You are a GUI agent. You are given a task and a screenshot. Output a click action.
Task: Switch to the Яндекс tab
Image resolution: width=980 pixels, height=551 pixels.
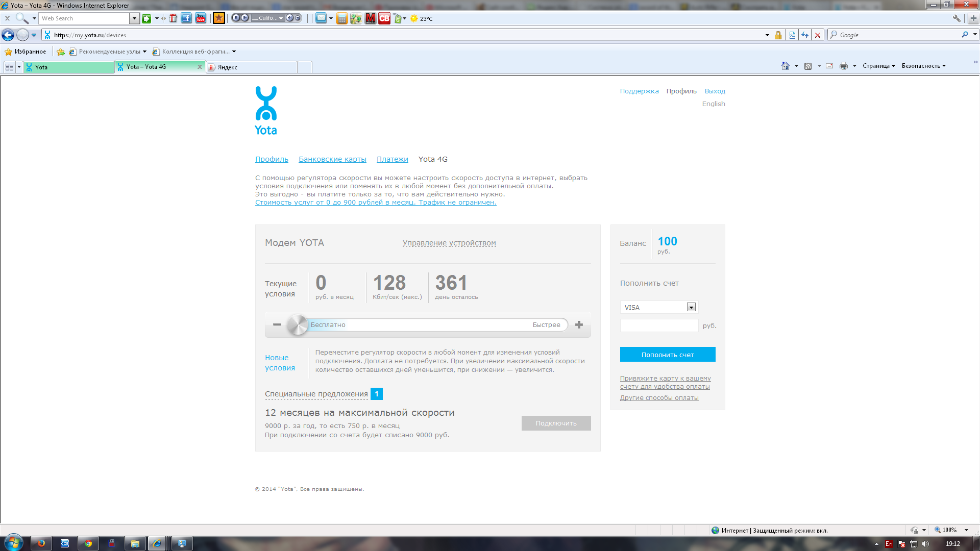(252, 67)
